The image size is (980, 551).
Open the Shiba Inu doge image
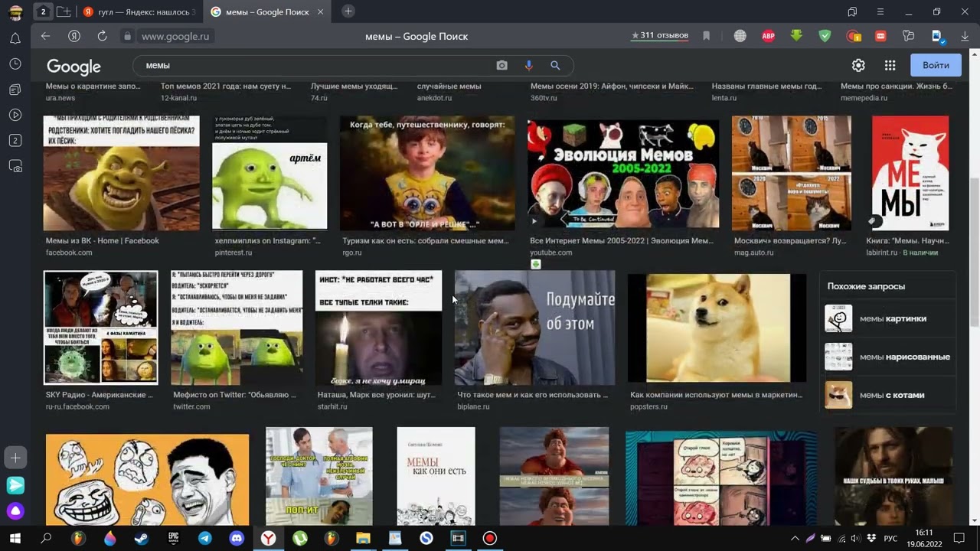tap(717, 328)
